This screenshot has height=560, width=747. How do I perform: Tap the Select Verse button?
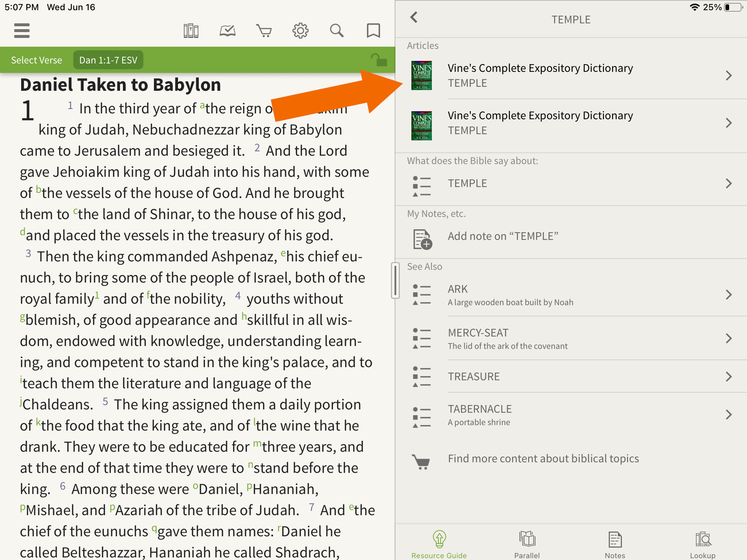36,60
